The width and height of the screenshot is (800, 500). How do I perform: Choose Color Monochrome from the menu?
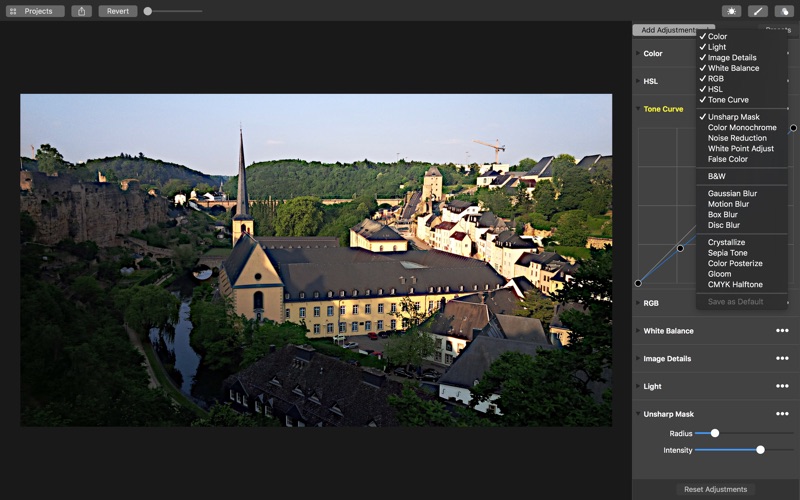tap(742, 128)
